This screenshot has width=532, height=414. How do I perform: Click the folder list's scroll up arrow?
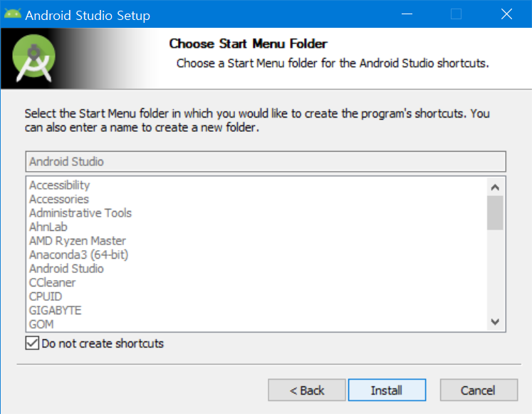[495, 187]
